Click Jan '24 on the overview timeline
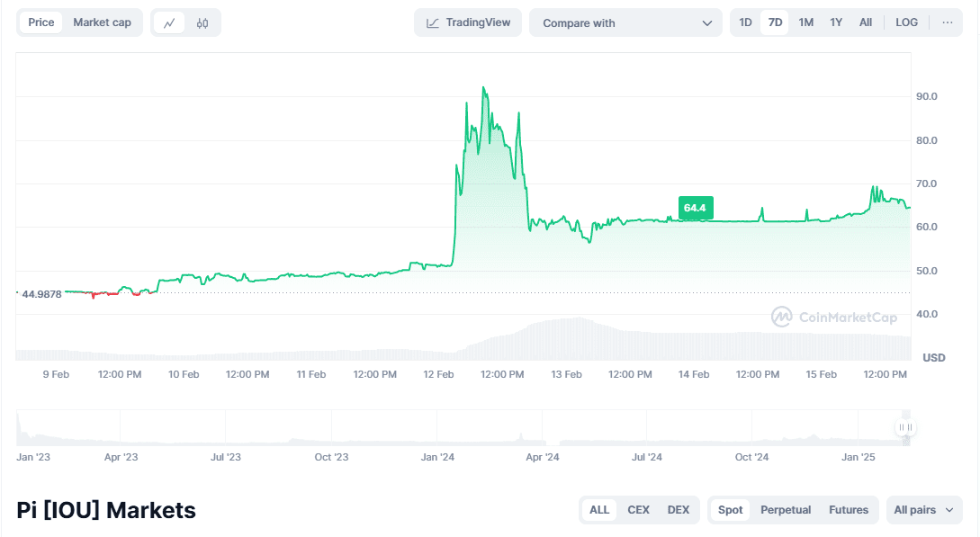980x537 pixels. click(x=437, y=457)
